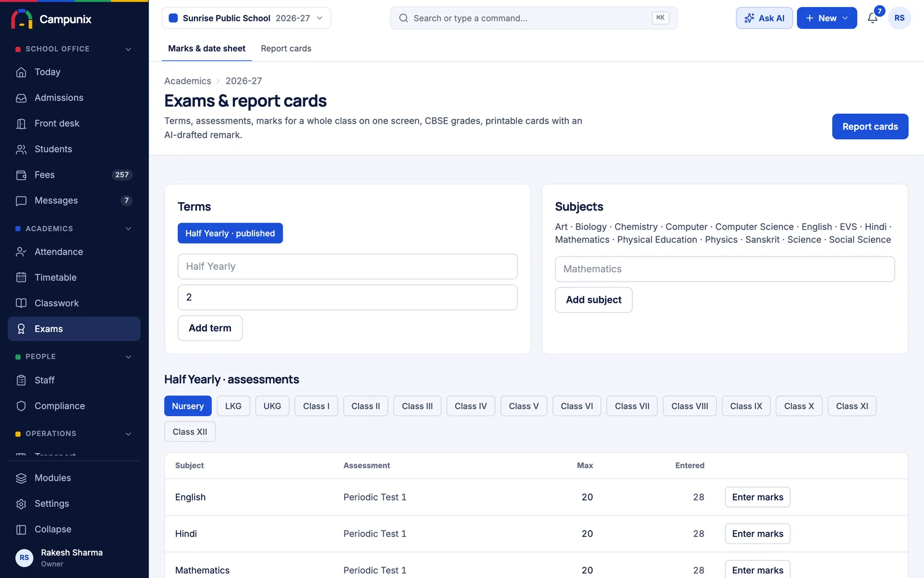The width and height of the screenshot is (924, 578).
Task: Collapse the sidebar using Collapse icon
Action: click(x=21, y=529)
